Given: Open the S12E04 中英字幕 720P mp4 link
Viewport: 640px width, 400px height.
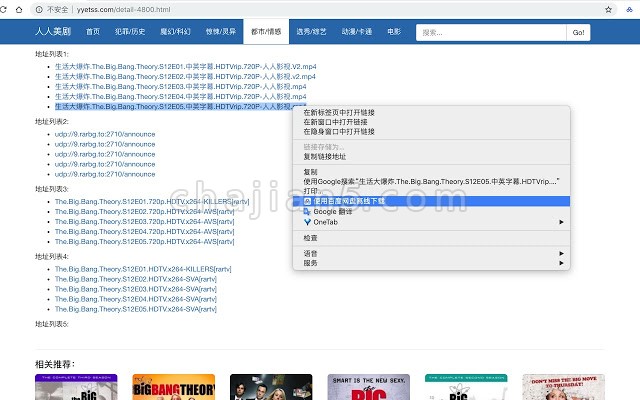Looking at the screenshot, I should (181, 97).
